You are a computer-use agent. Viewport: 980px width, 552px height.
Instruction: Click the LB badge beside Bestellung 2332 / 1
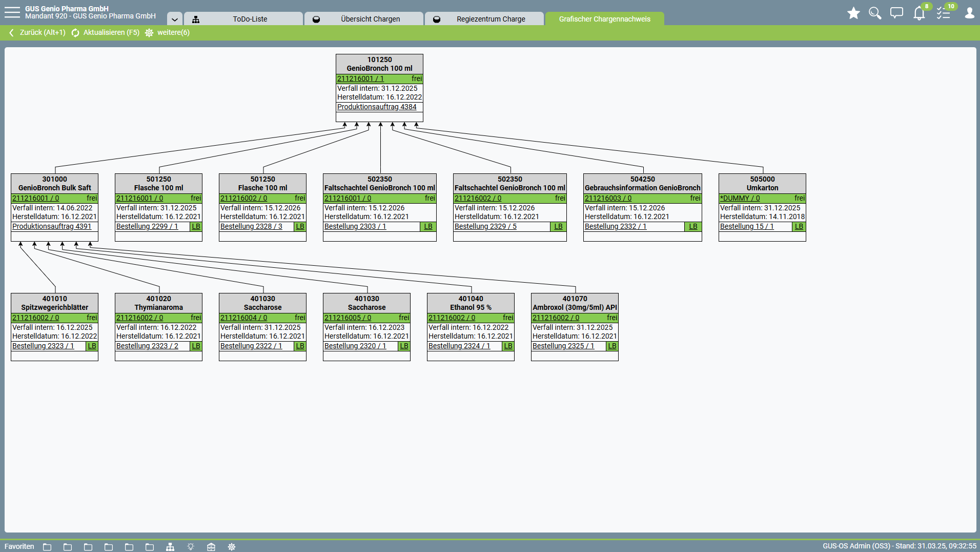coord(693,226)
